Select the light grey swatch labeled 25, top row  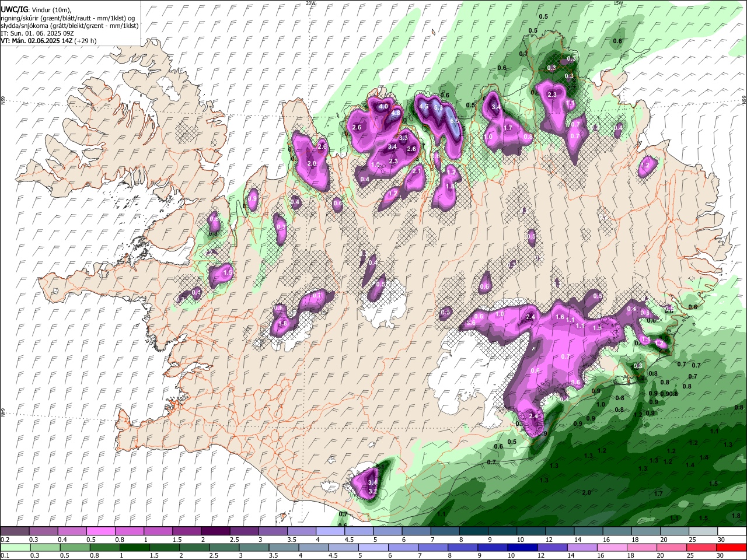click(703, 531)
